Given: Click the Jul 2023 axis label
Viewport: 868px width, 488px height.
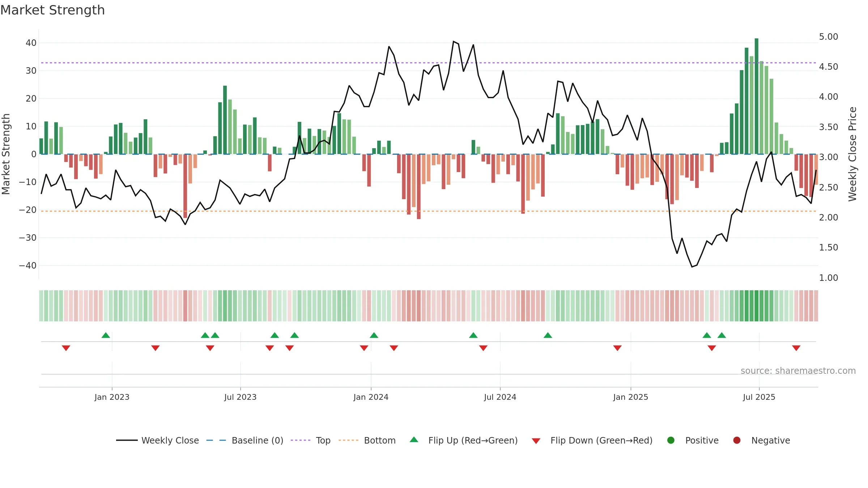Looking at the screenshot, I should (240, 397).
